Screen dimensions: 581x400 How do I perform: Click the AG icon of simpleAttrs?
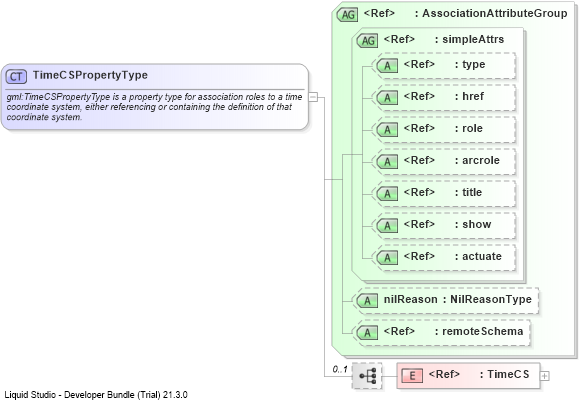tap(368, 40)
